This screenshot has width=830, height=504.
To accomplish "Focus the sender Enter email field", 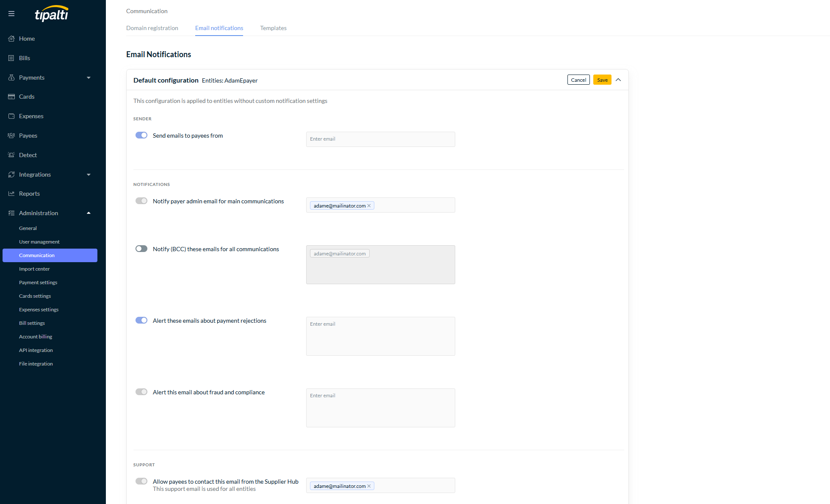I will [x=381, y=139].
